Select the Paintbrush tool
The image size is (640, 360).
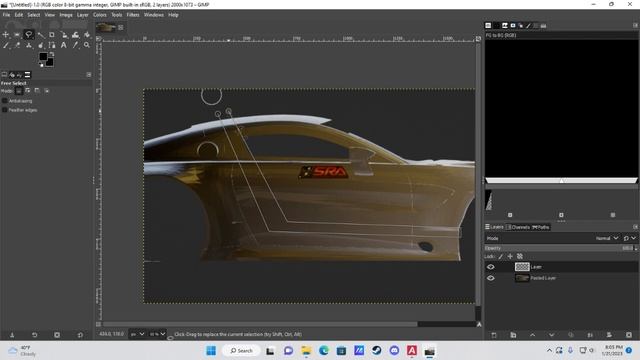pyautogui.click(x=6, y=45)
